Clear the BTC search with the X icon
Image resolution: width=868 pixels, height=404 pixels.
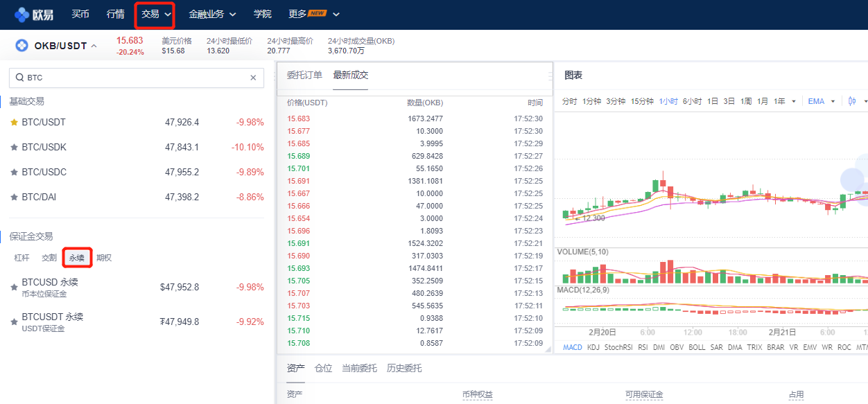[253, 78]
